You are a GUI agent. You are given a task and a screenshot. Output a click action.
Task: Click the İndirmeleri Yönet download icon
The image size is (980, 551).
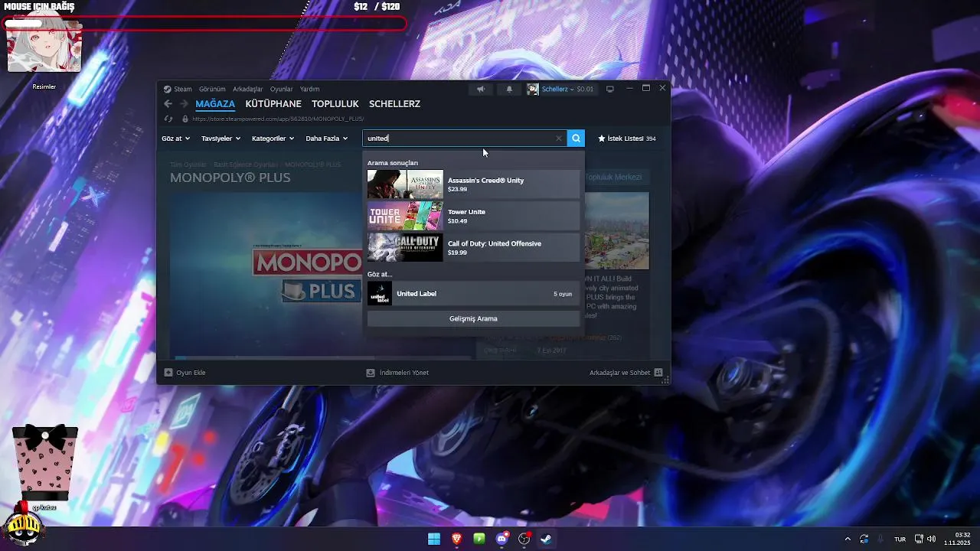click(371, 373)
